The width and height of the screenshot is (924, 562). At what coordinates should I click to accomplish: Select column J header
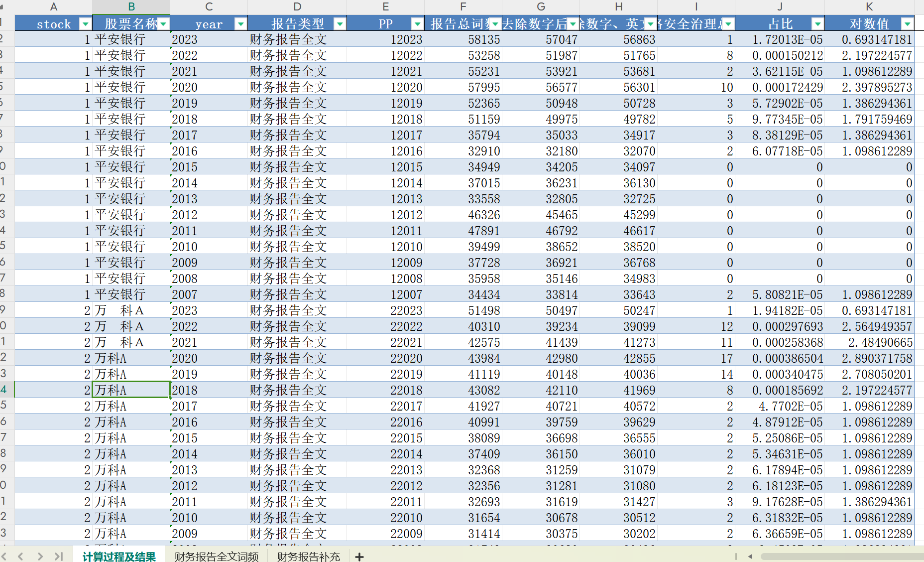[x=780, y=7]
